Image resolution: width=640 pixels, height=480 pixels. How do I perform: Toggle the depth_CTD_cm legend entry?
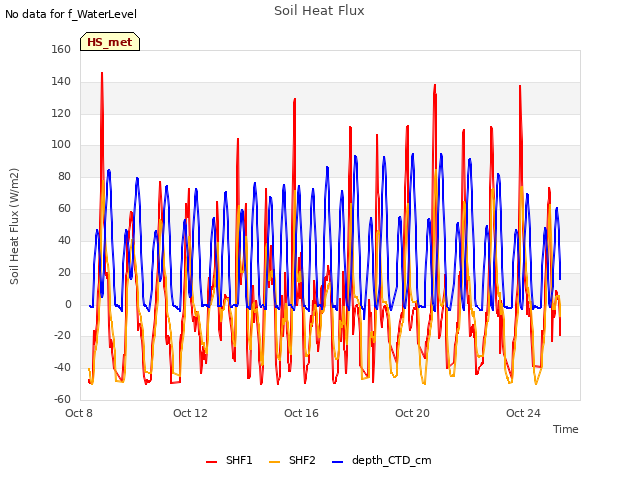click(x=382, y=460)
